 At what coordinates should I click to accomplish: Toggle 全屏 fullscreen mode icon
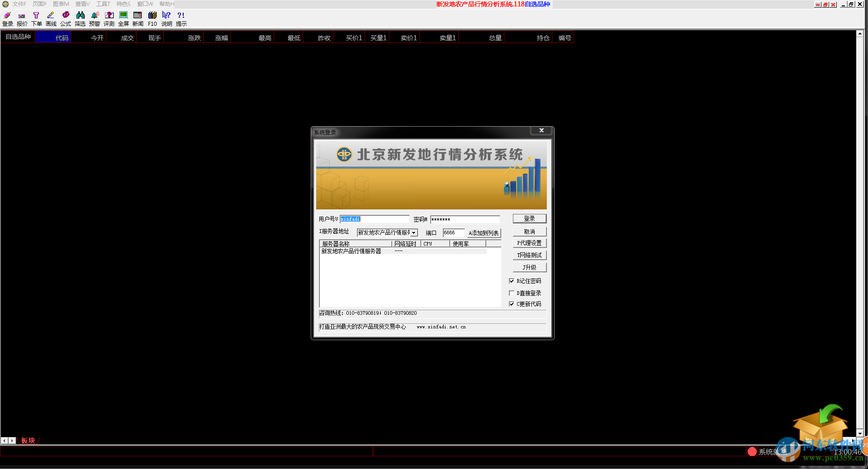pyautogui.click(x=123, y=19)
